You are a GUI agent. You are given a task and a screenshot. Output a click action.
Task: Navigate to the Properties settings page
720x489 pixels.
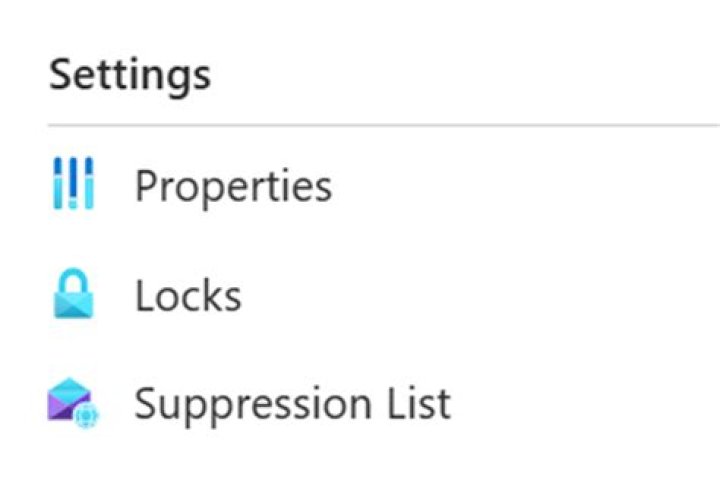[x=232, y=186]
